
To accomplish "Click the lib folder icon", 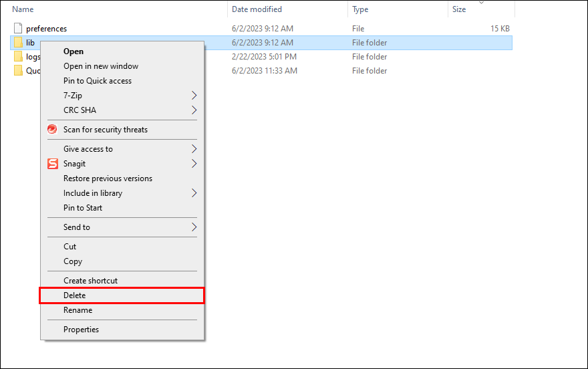I will [x=18, y=42].
